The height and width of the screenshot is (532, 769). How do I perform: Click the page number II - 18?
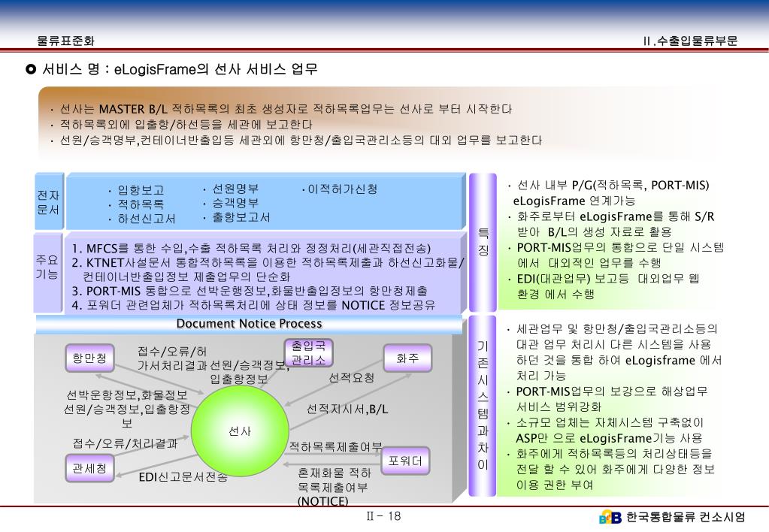pos(383,516)
